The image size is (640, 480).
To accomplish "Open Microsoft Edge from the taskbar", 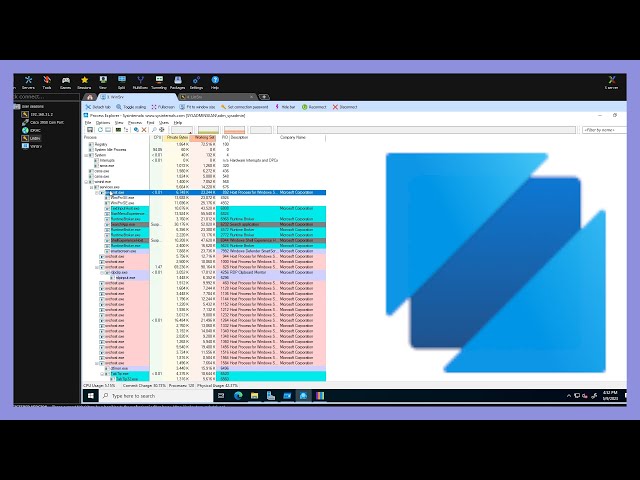I will tap(238, 396).
